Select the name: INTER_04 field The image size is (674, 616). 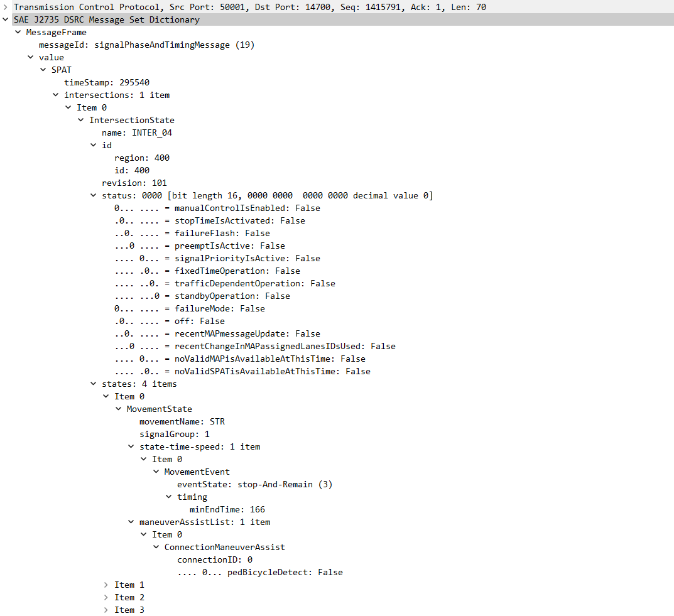[136, 132]
